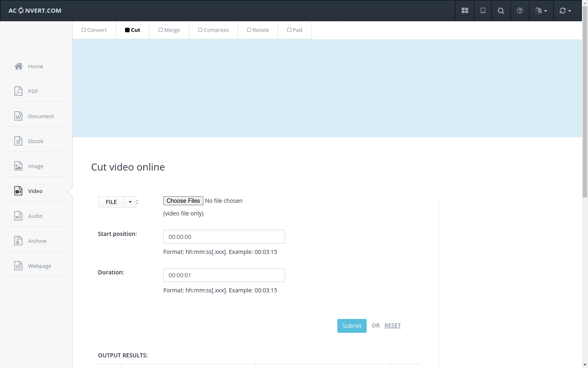This screenshot has width=588, height=368.
Task: Select the Convert tab option
Action: point(94,30)
